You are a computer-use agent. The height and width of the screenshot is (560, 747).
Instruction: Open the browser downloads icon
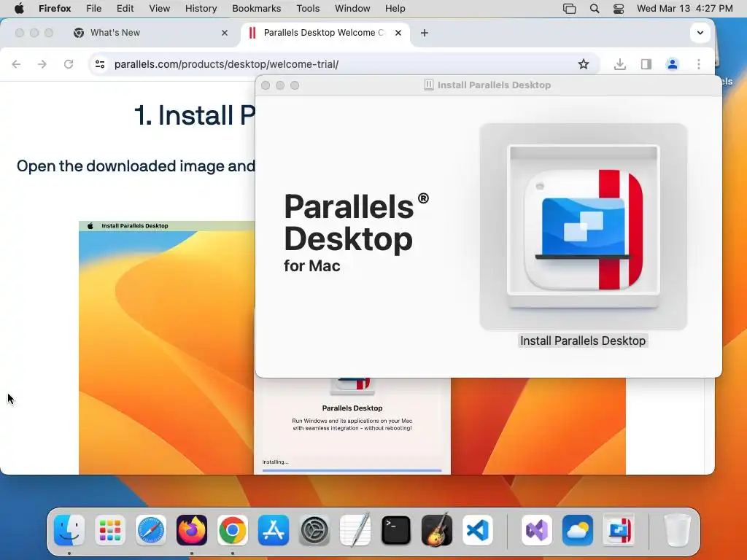point(620,64)
